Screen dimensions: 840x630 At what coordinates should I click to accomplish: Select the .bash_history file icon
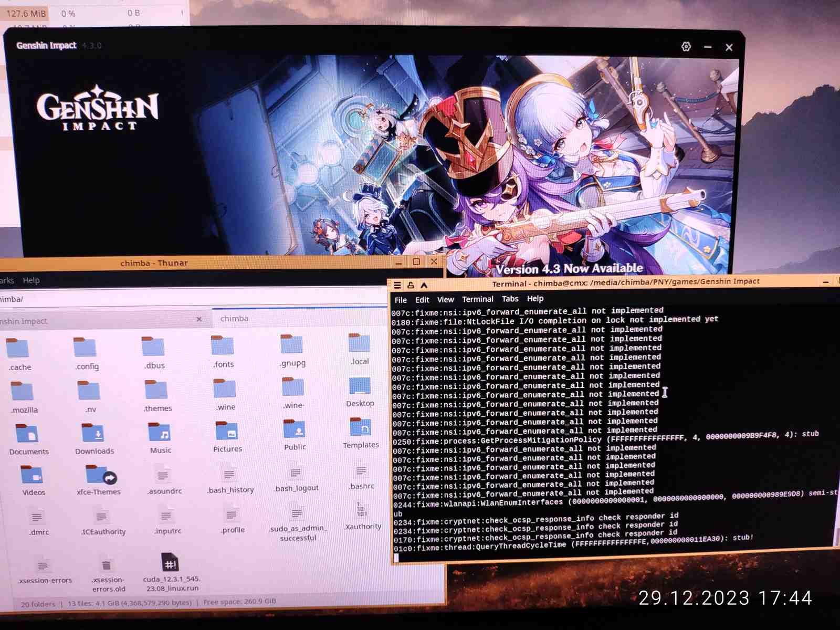click(x=229, y=474)
